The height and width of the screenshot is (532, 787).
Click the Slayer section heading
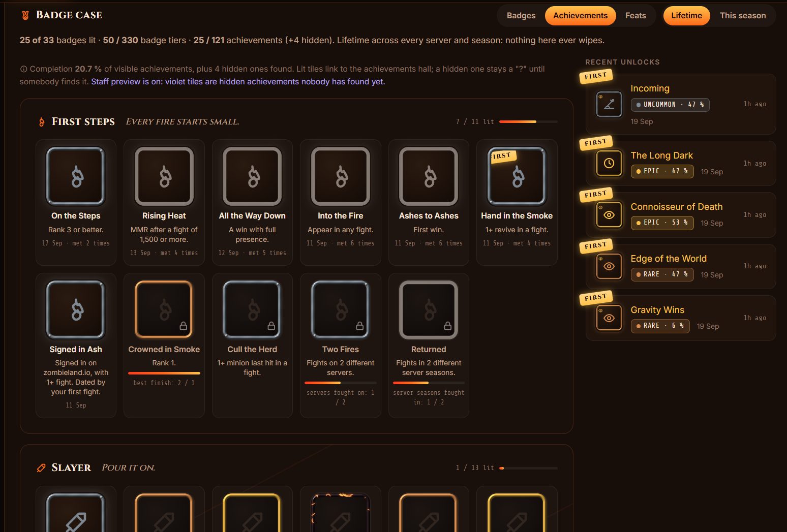(x=71, y=468)
